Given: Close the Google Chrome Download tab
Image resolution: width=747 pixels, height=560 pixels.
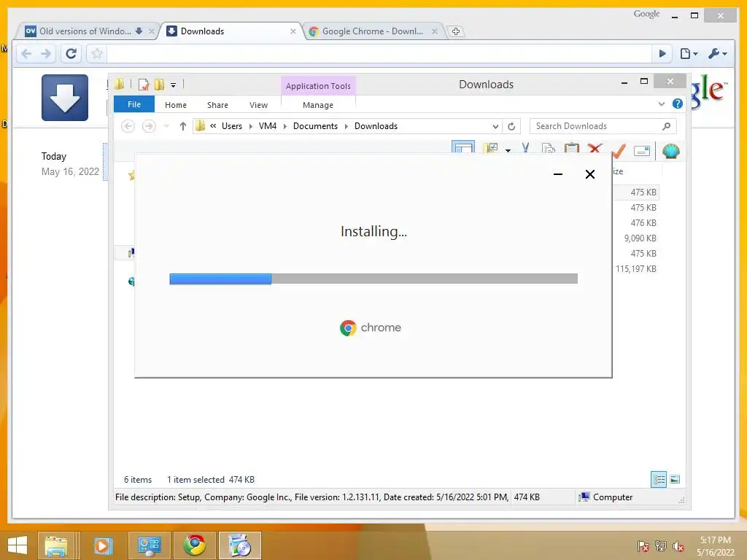Looking at the screenshot, I should [x=435, y=31].
